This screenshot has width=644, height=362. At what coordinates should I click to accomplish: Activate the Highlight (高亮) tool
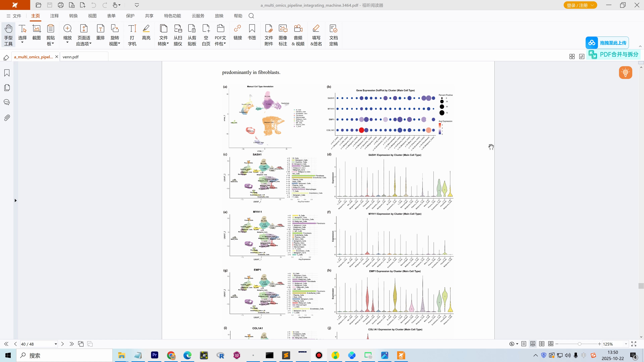pos(146,32)
